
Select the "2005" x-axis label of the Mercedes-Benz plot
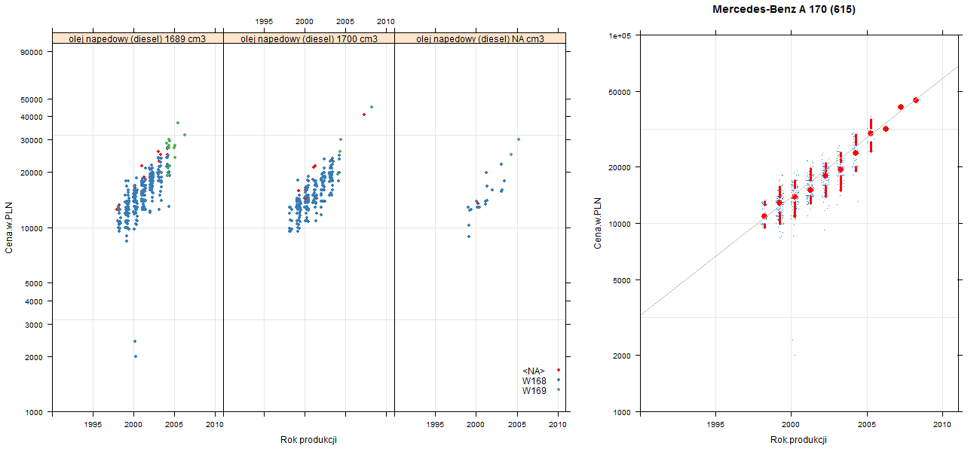[x=867, y=426]
